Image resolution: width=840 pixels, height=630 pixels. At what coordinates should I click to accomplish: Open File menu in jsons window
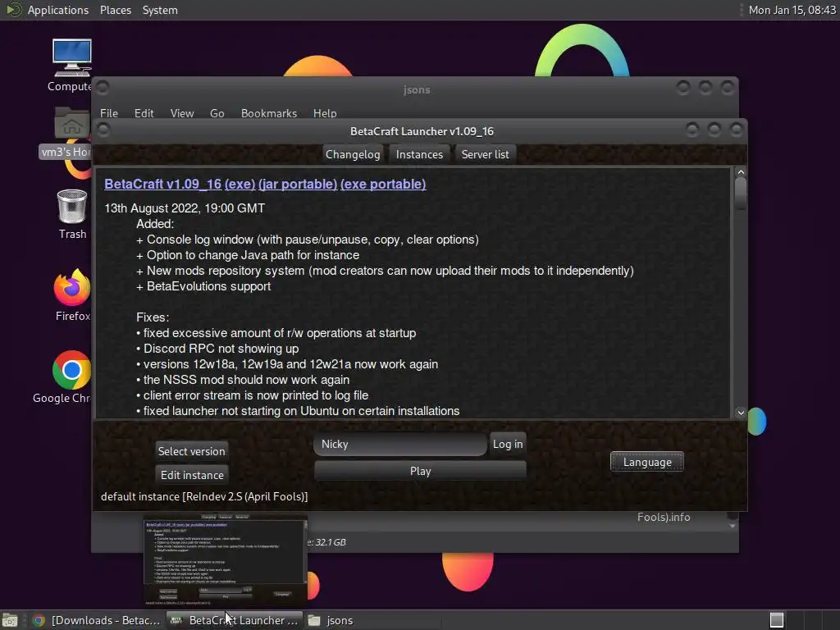pos(109,113)
